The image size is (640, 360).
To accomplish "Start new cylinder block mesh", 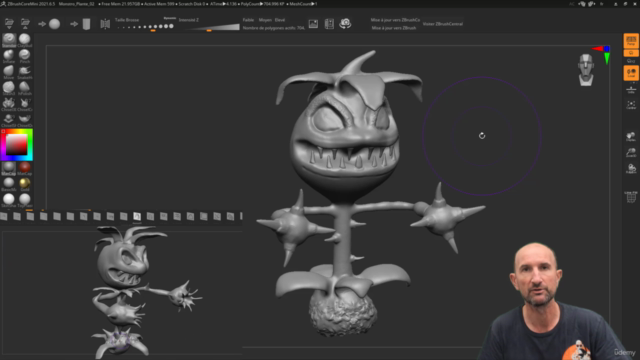I will click(x=86, y=24).
